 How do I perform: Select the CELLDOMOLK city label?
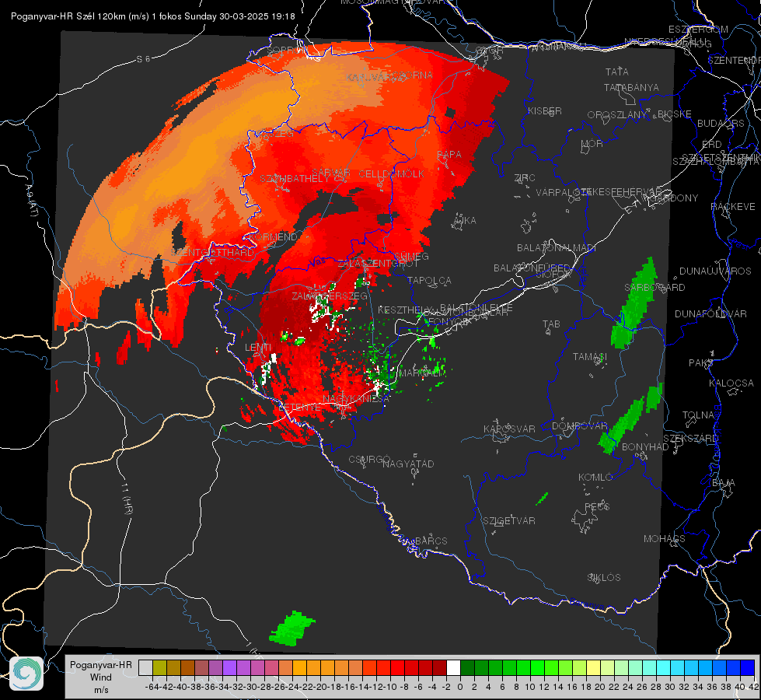coord(391,173)
